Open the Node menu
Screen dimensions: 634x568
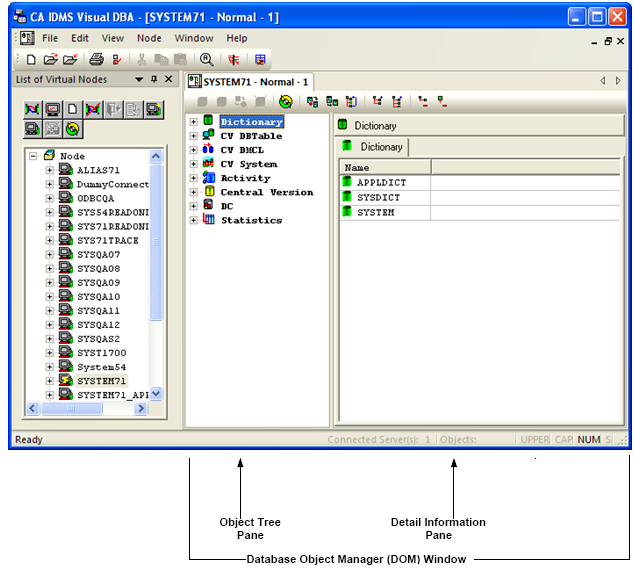[149, 38]
